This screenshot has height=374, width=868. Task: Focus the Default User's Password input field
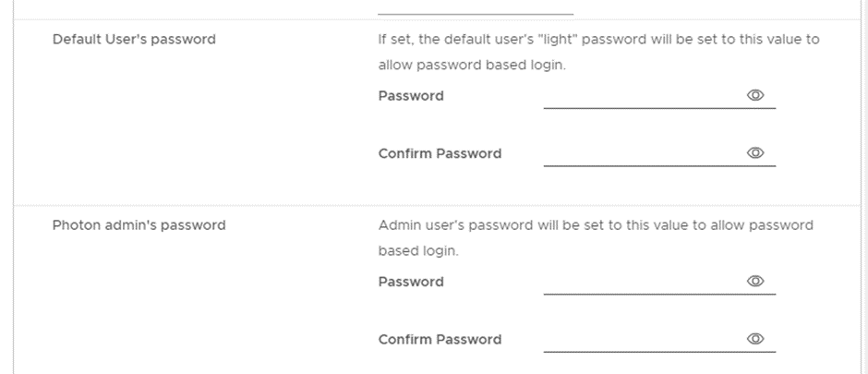[x=644, y=96]
